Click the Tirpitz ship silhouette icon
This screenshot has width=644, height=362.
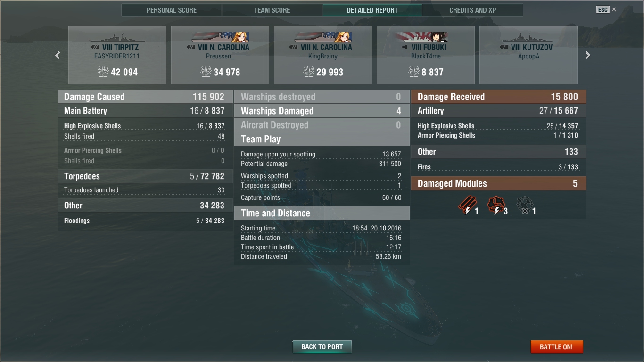pos(117,37)
